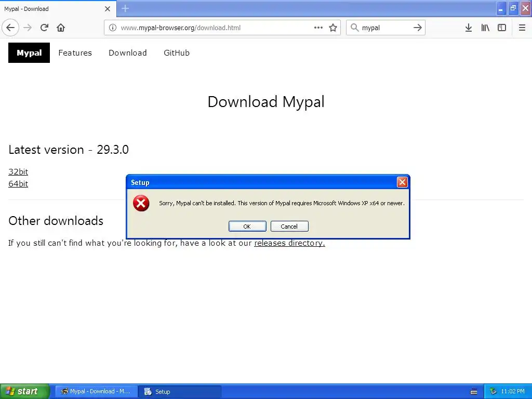Download the 32bit version

18,171
